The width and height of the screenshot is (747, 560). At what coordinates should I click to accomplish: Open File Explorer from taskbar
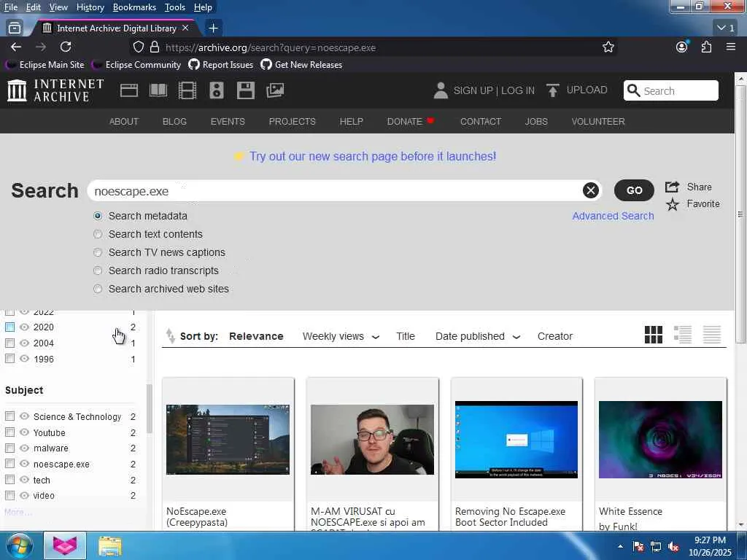(110, 545)
